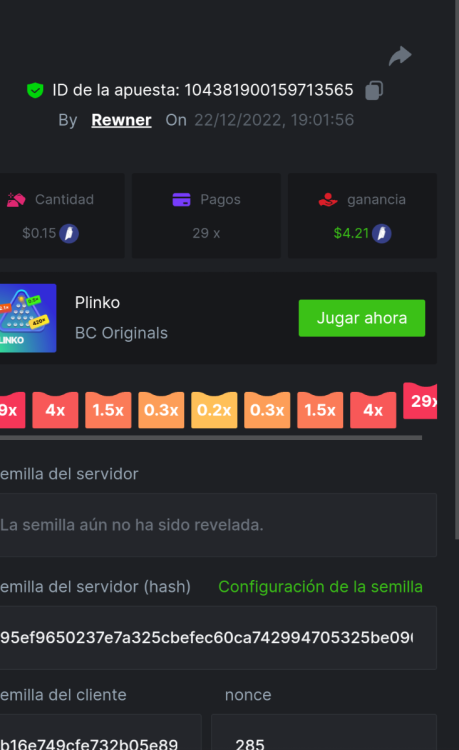Click the unrevealed server seed field
This screenshot has height=750, width=459.
tap(218, 525)
